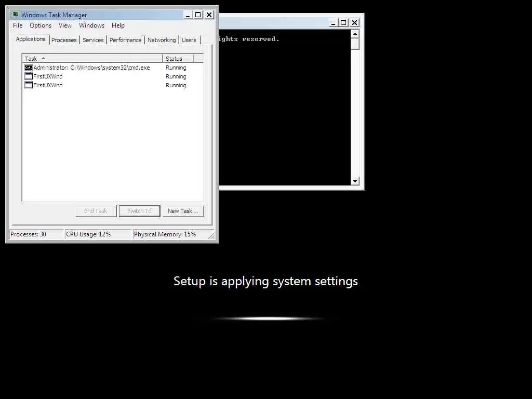Screen dimensions: 532x399
Task: Click the cmd.exe icon in task list
Action: 29,68
